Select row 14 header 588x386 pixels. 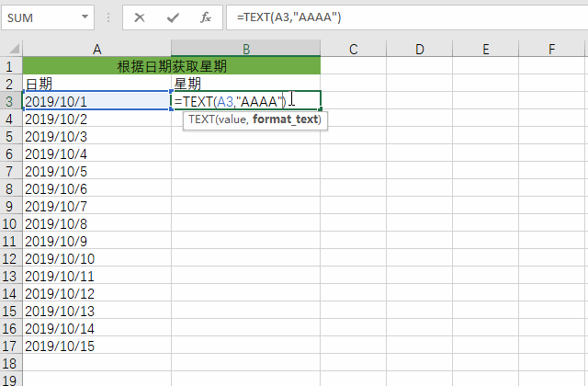point(11,293)
